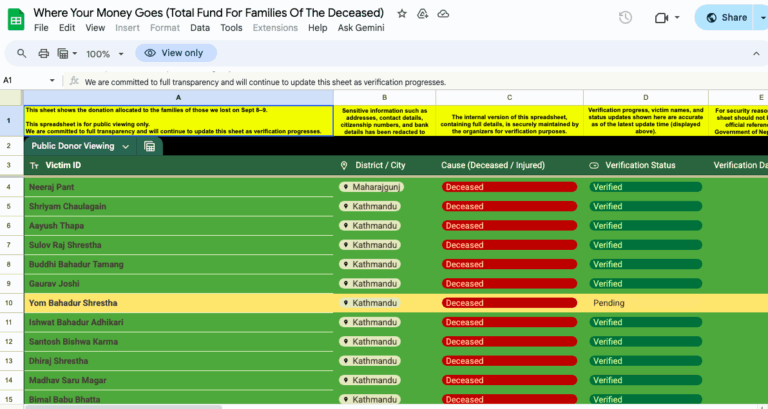Open the Google Sheets home icon
Viewport: 768px width, 409px height.
click(x=15, y=18)
